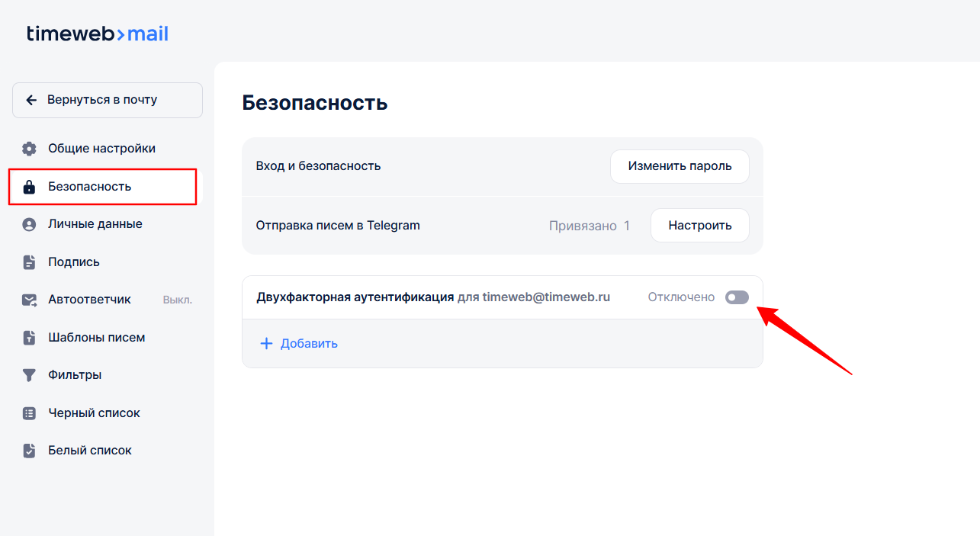980x536 pixels.
Task: Click the checkmark icon for Белый список
Action: coord(29,451)
